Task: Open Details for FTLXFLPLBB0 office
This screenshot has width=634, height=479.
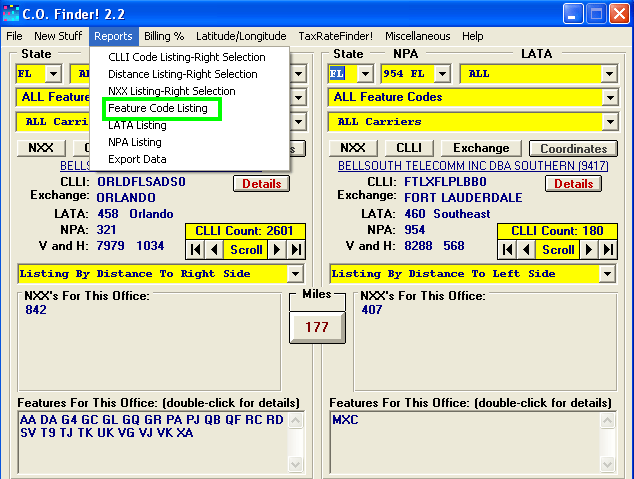Action: click(x=573, y=184)
